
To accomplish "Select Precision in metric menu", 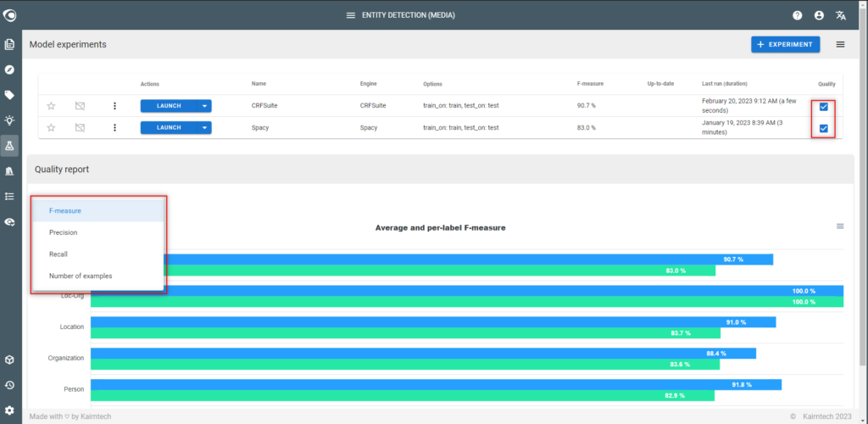I will [98, 232].
